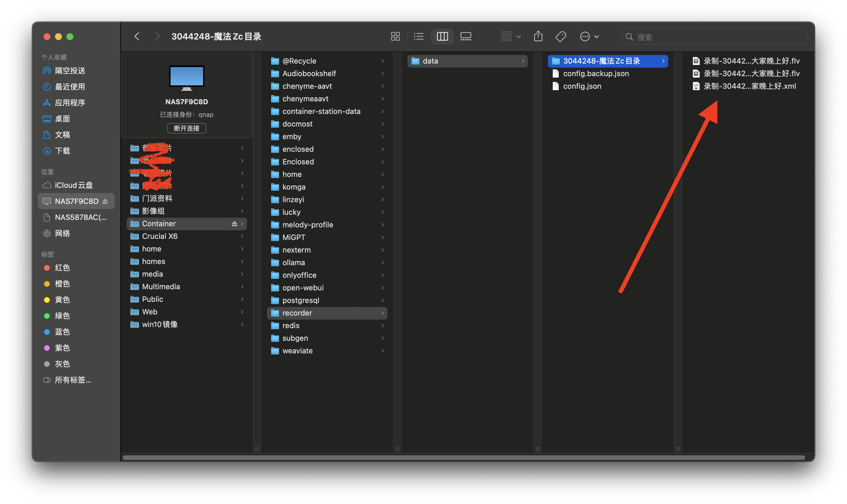Click the 断开连接 button
The image size is (847, 504).
(x=187, y=128)
